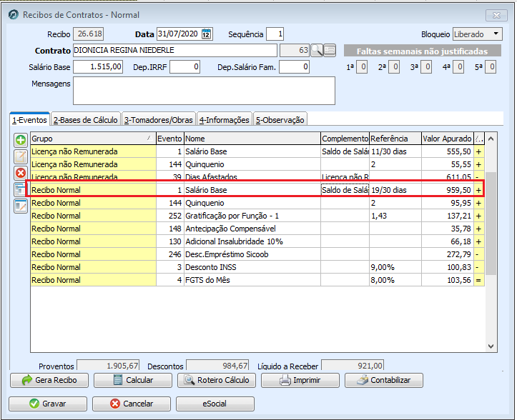Click the Imprimir button

tap(300, 380)
